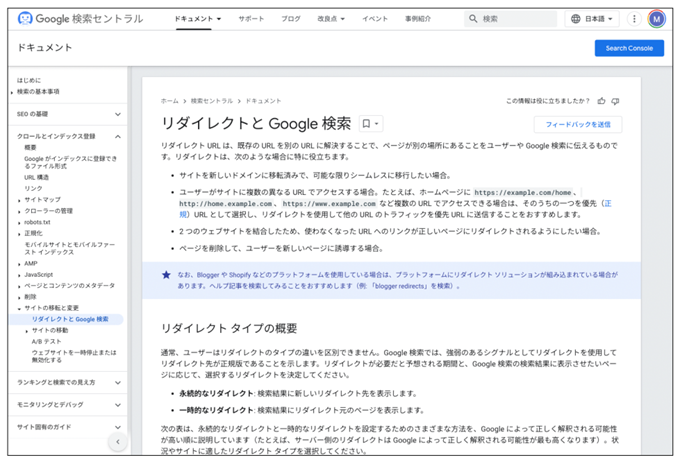Expand the 正規化 tree item
Viewport: 680px width, 462px height.
point(19,234)
